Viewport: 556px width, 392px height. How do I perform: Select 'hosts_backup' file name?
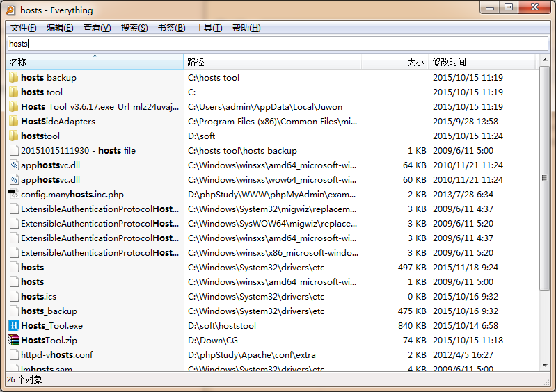coord(49,311)
